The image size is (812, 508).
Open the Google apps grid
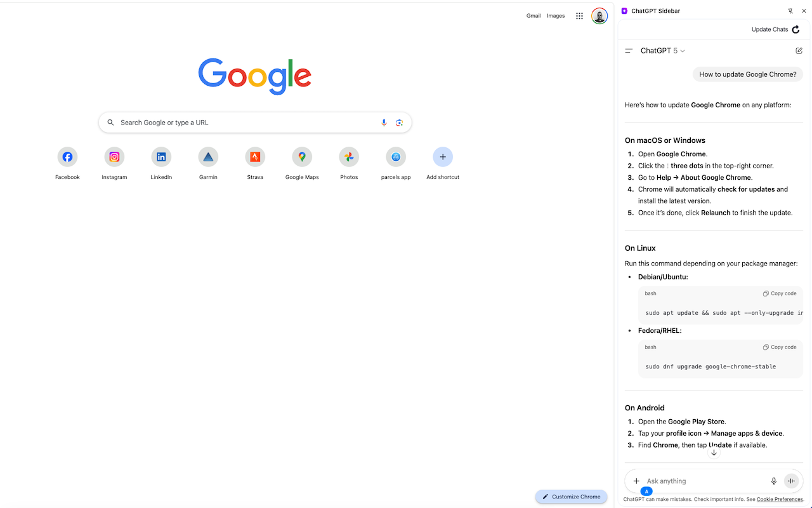pyautogui.click(x=579, y=16)
